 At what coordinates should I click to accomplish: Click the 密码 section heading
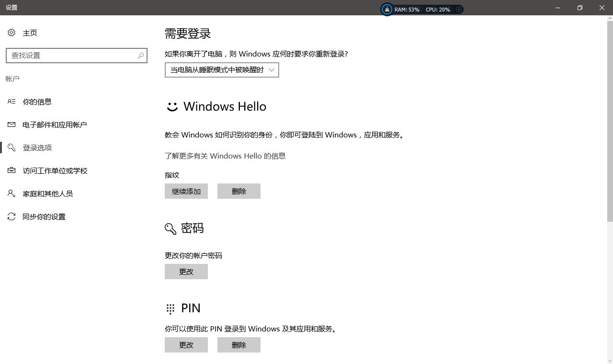point(193,228)
